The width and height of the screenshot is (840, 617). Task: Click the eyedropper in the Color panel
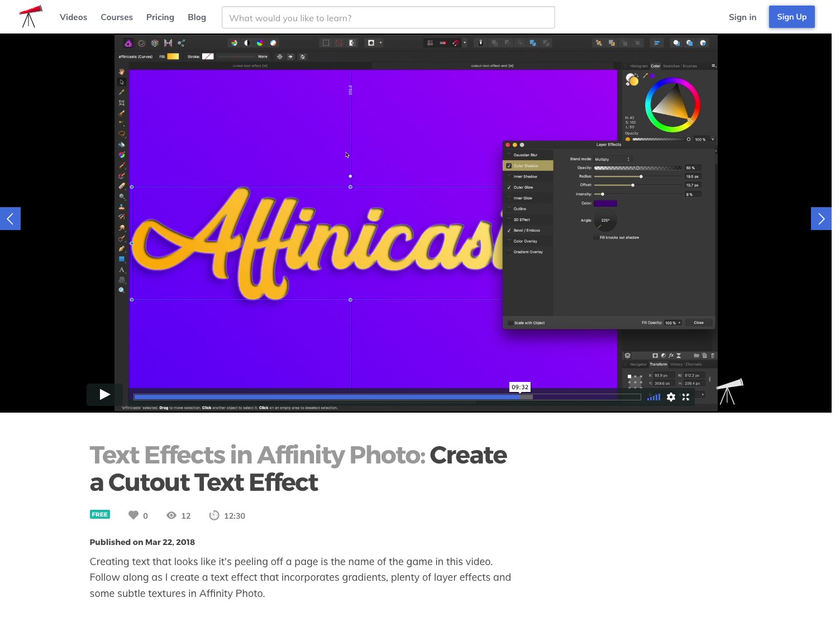click(645, 75)
